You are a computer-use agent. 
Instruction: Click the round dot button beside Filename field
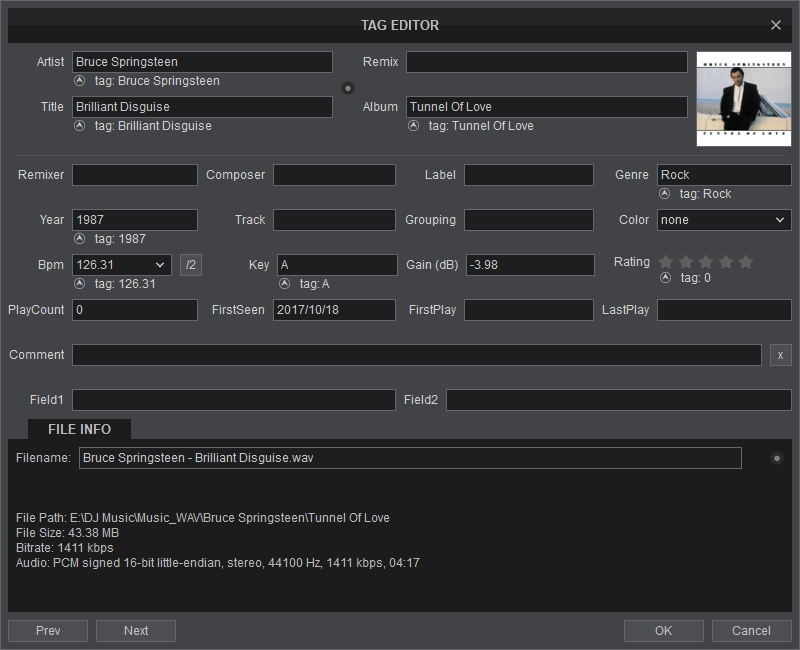(x=777, y=458)
